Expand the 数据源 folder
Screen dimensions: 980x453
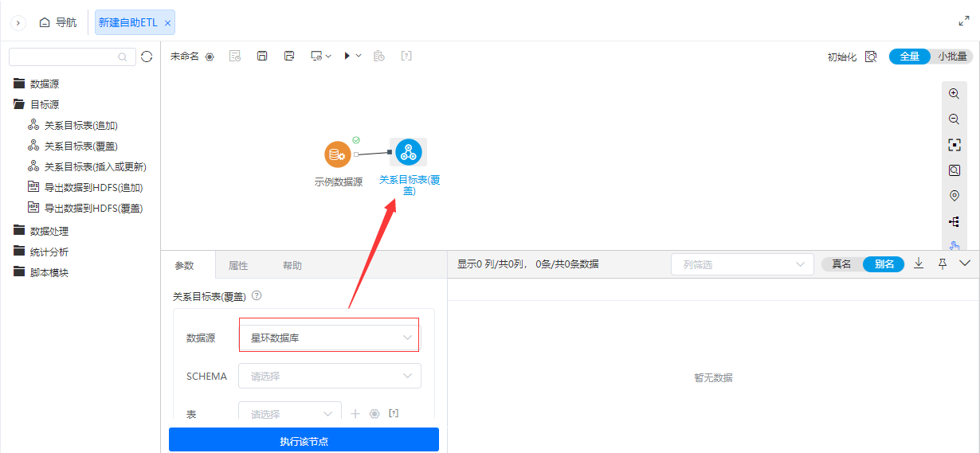[36, 84]
